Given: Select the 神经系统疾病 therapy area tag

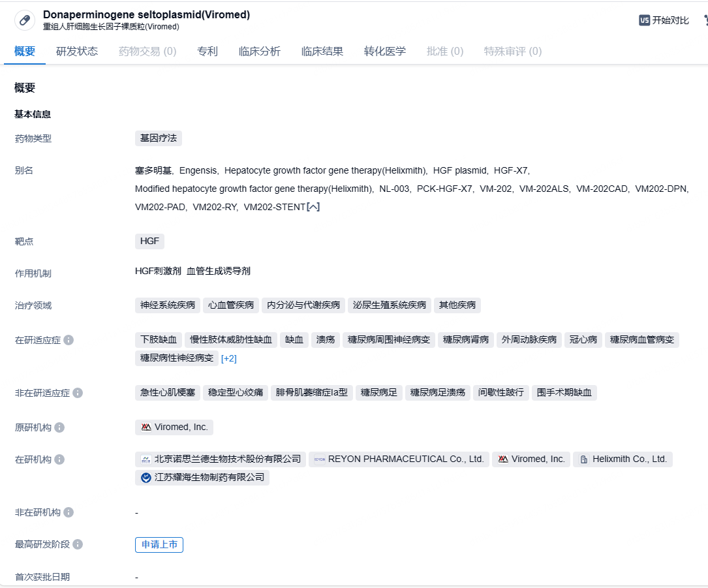Looking at the screenshot, I should click(x=168, y=305).
